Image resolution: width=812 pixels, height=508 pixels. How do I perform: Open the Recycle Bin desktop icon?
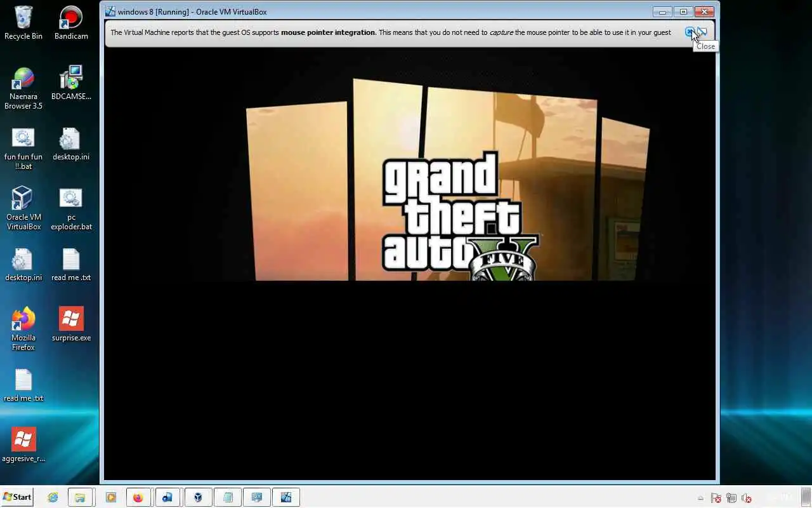pos(23,23)
